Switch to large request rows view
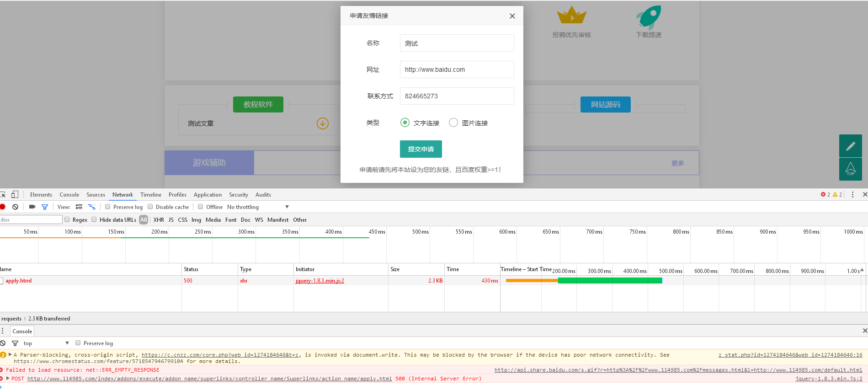 click(79, 207)
